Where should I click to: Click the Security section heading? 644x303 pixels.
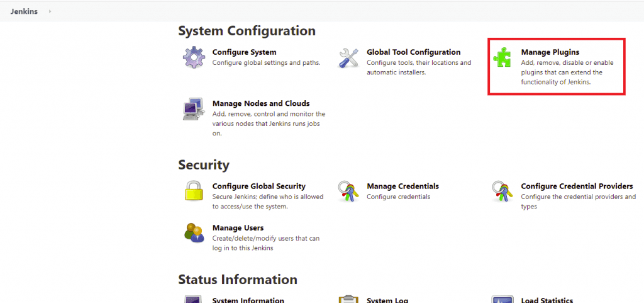point(204,165)
